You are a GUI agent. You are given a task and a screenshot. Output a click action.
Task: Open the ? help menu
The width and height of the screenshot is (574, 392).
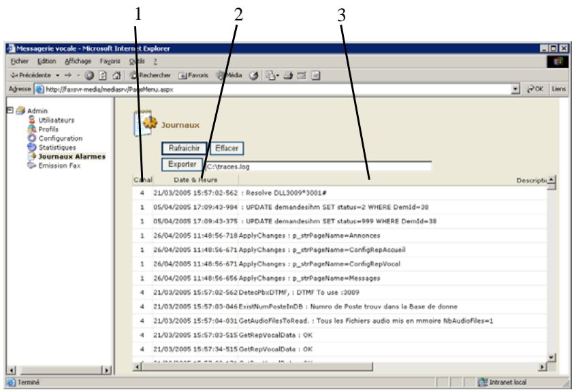[x=155, y=61]
